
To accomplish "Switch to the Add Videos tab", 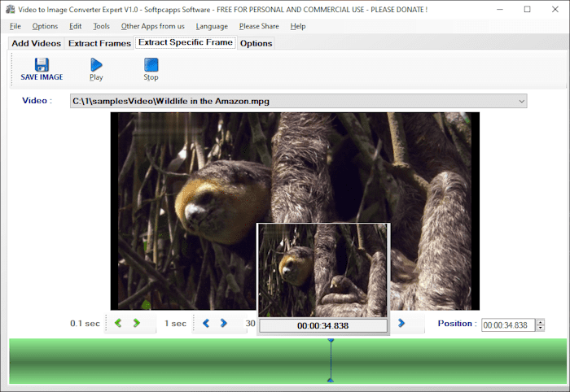I will click(36, 43).
